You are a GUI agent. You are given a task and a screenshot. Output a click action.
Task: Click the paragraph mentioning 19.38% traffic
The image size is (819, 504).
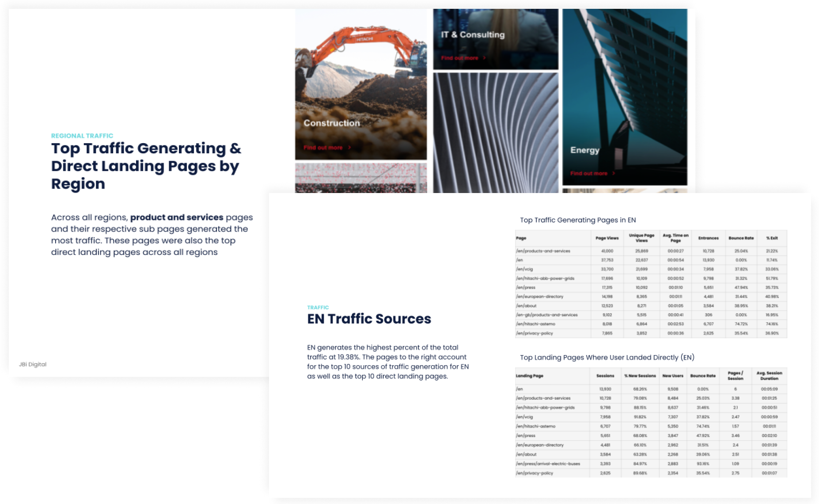coord(388,362)
